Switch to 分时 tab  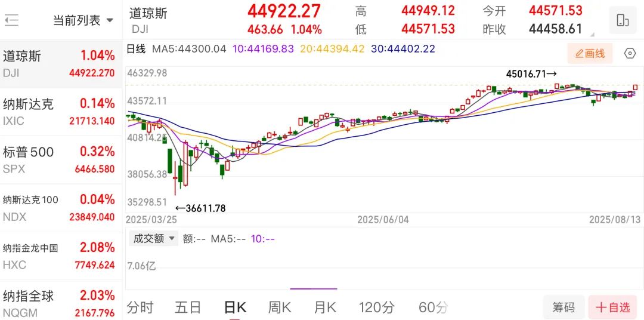point(140,307)
